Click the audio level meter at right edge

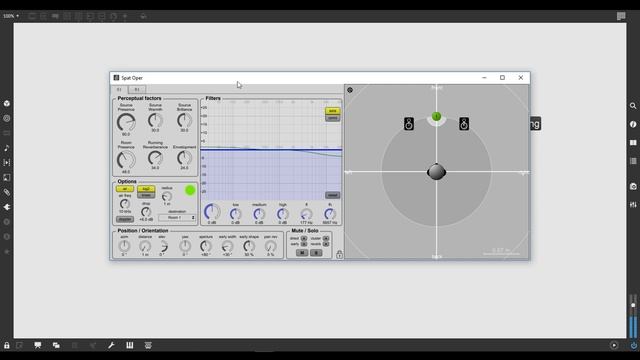[x=633, y=316]
